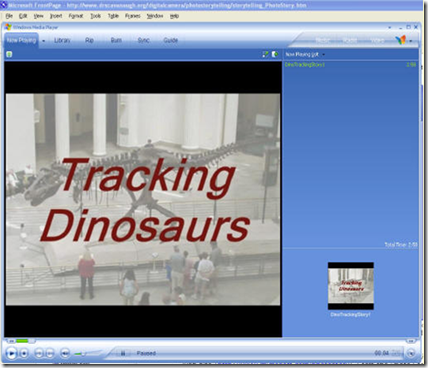428x368 pixels.
Task: Open the FrontPage Window menu
Action: (x=155, y=16)
